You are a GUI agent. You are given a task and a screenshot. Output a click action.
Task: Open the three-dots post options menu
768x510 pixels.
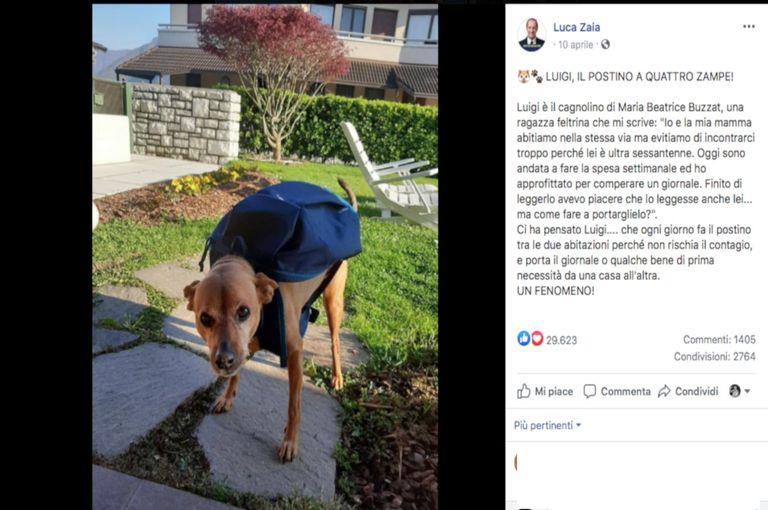[748, 26]
